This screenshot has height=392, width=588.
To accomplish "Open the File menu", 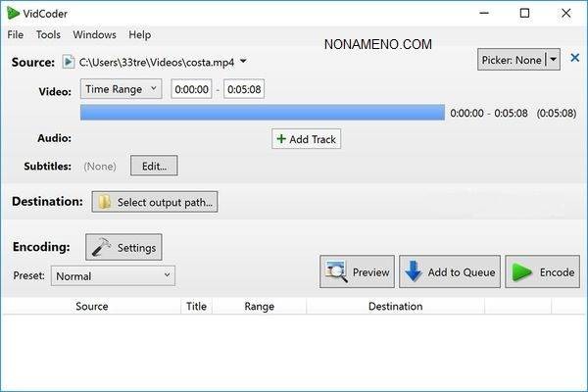I will [x=16, y=34].
